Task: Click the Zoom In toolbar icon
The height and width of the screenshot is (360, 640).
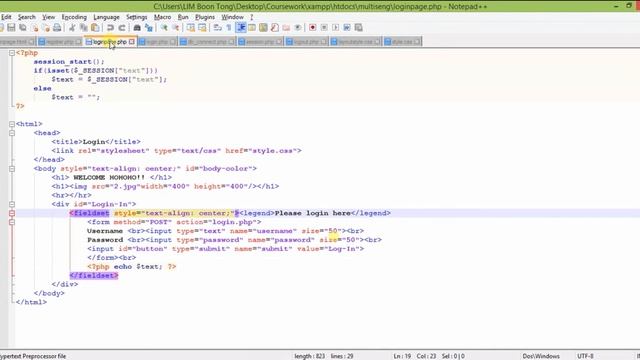Action: 164,28
